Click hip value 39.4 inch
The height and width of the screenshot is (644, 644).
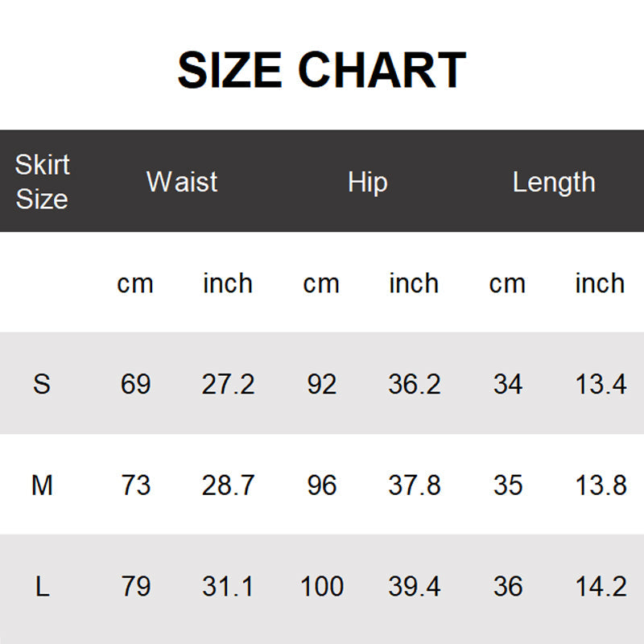[x=414, y=587]
